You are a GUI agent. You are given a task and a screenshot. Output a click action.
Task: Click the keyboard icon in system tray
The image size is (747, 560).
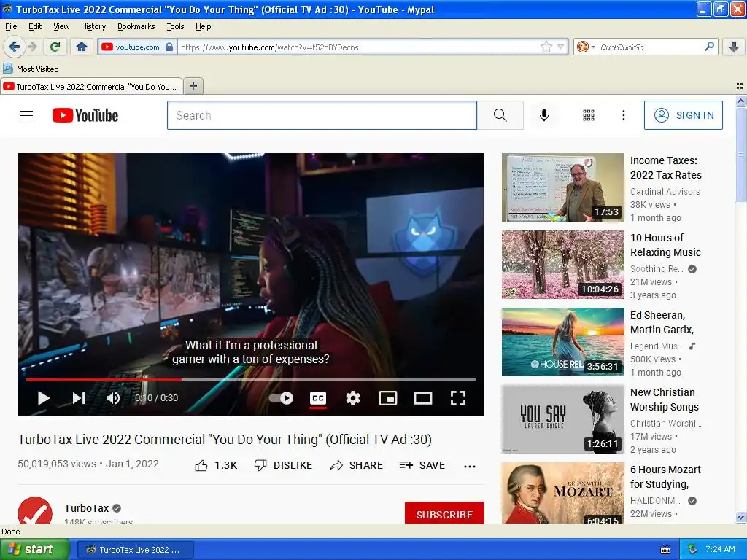tap(665, 550)
